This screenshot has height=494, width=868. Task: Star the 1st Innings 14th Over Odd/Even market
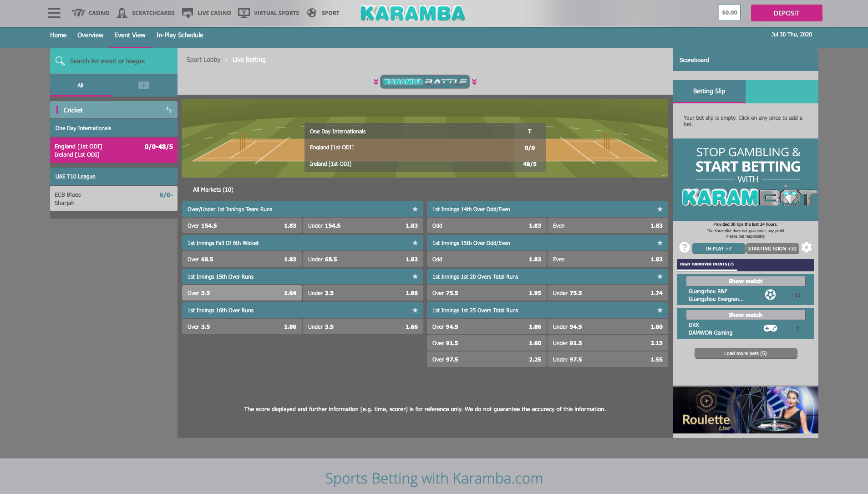[x=660, y=209]
